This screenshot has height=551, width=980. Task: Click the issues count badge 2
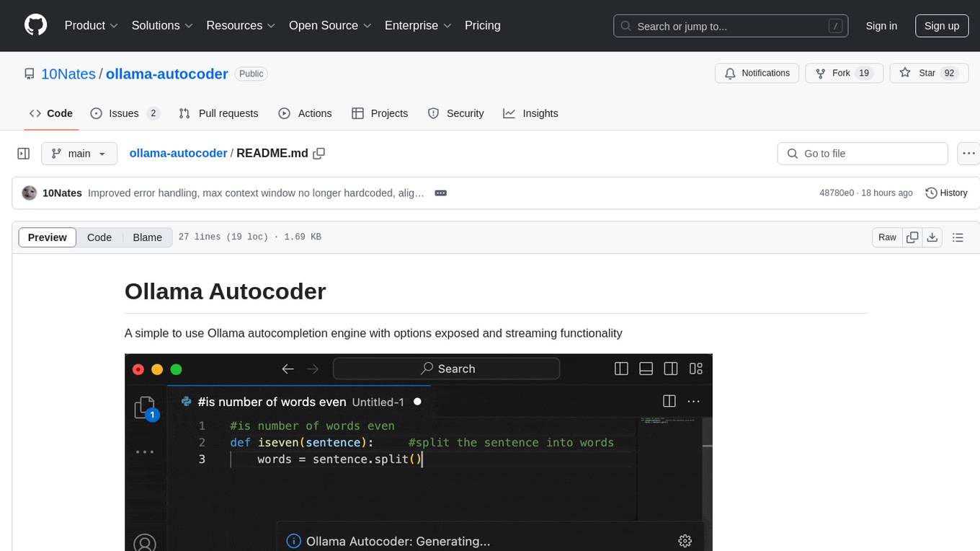(x=153, y=113)
